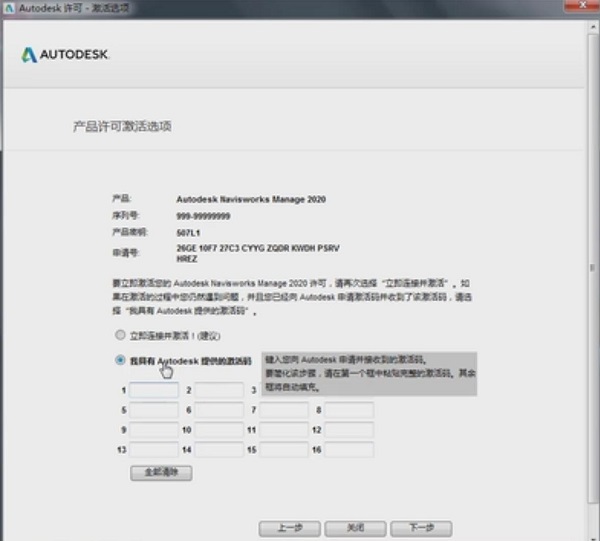Click activation code input field 12
600x541 pixels.
click(349, 430)
